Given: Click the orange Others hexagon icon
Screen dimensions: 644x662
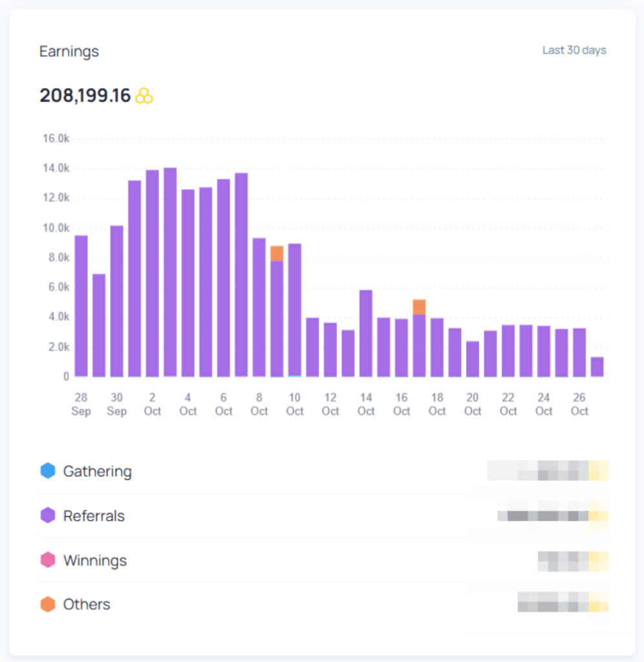Looking at the screenshot, I should point(48,604).
